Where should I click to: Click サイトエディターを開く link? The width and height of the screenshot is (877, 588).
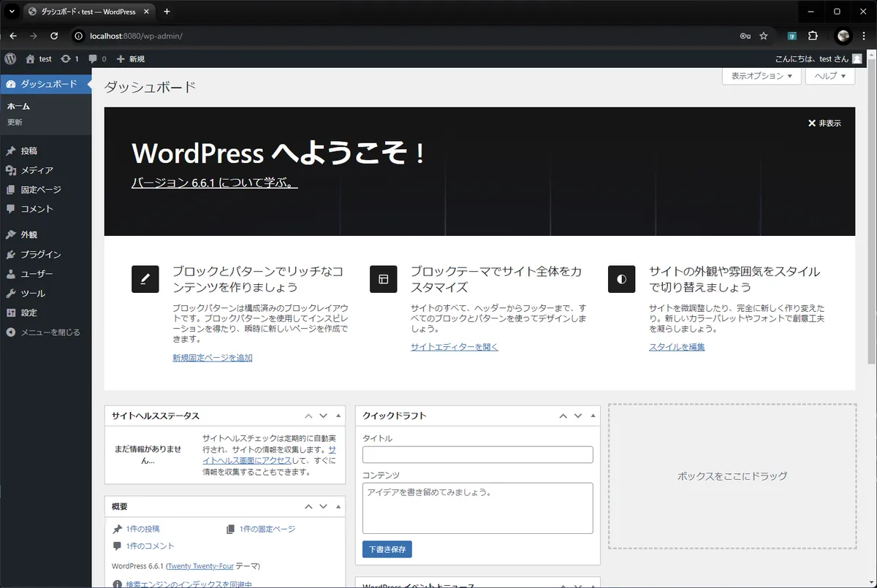[455, 347]
